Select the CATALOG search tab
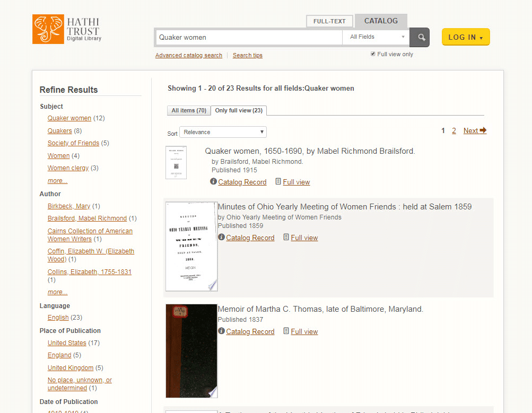Screen dimensions: 532x413 pos(381,21)
